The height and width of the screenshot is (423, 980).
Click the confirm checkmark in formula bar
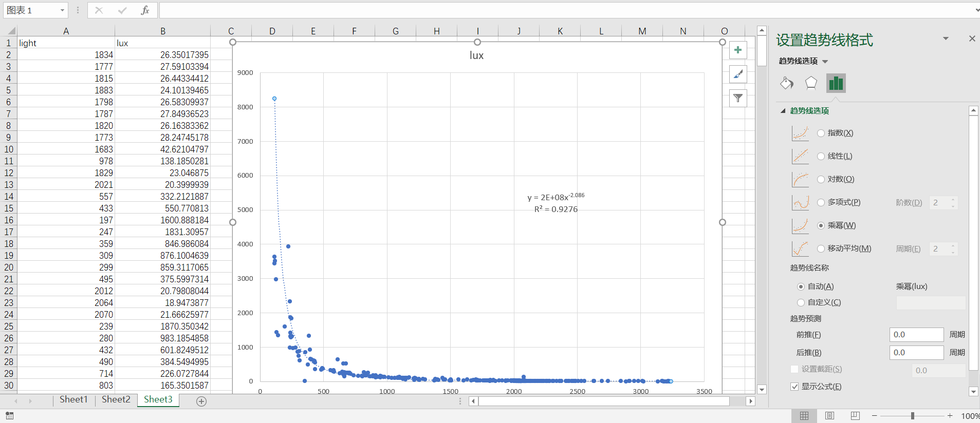click(x=122, y=10)
